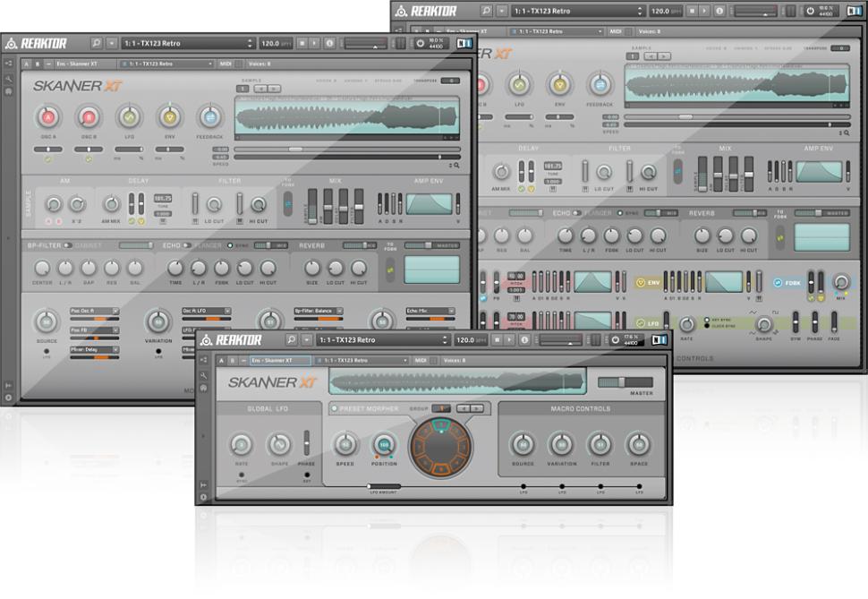Toggle the Echo / Flanger switch in the top-right window
The width and height of the screenshot is (868, 599).
point(577,213)
